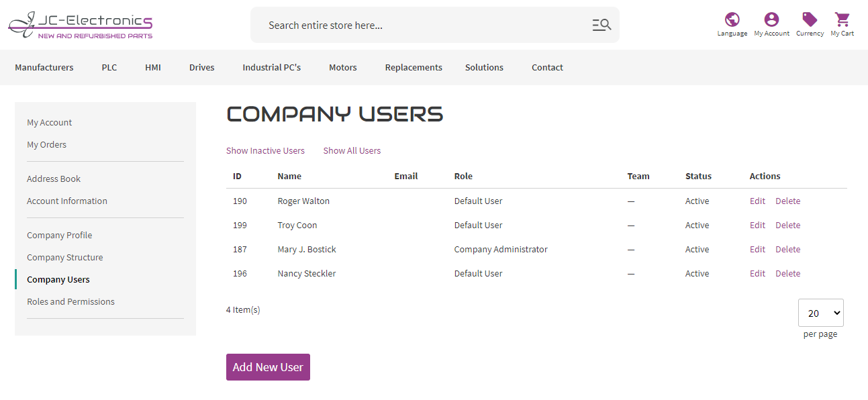Focus the search entire store field
Viewport: 868px width, 400px height.
point(423,25)
